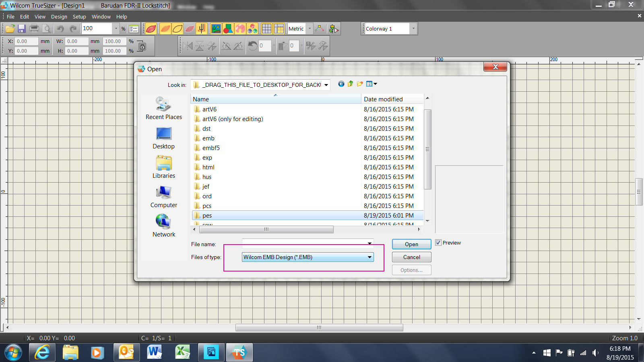Click the Save floppy disk toolbar icon

[x=22, y=29]
